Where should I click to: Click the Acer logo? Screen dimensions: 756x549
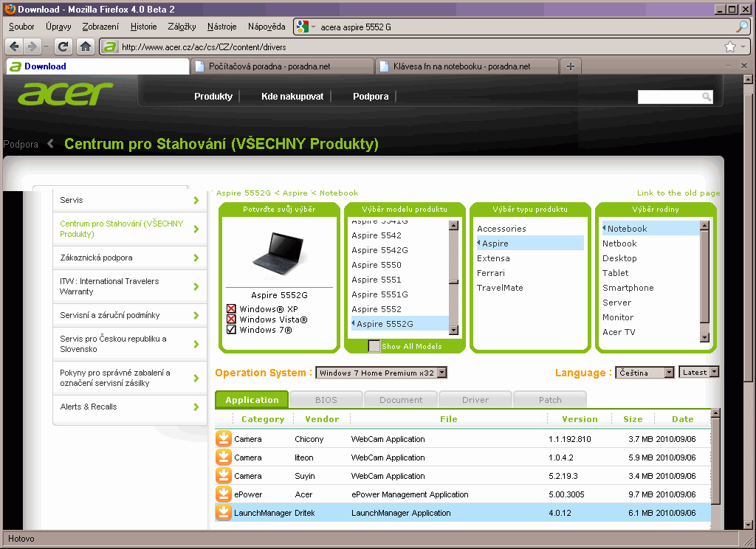[66, 94]
